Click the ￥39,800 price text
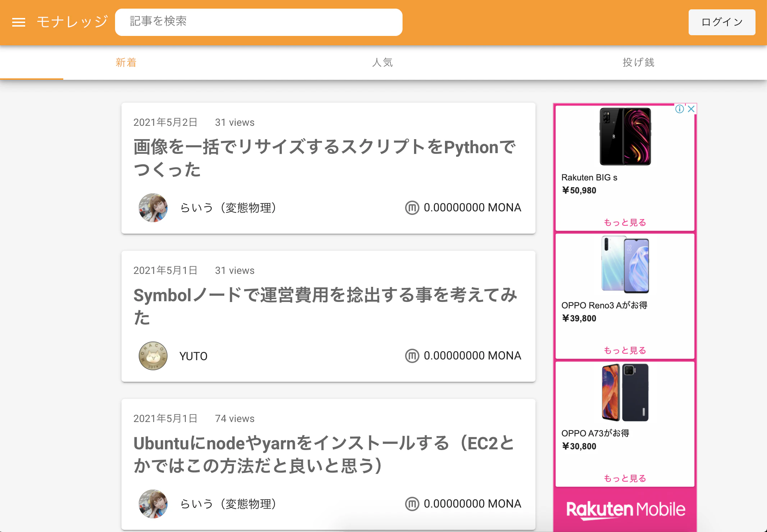Screen dimensions: 767x532 click(x=579, y=318)
